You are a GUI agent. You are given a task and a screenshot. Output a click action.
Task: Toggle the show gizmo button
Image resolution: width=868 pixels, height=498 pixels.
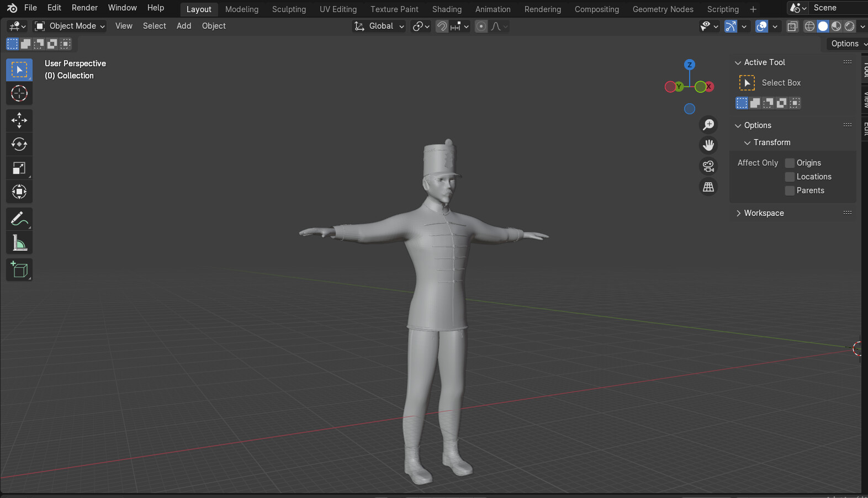[731, 26]
